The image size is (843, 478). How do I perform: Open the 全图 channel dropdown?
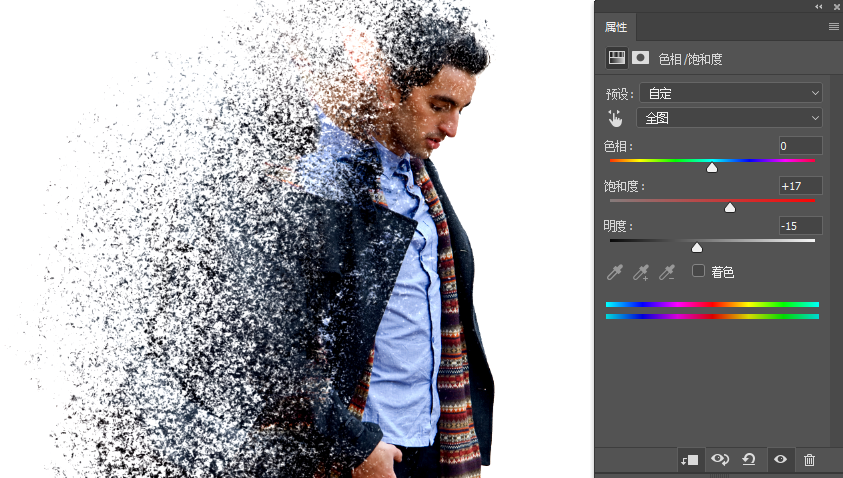729,118
